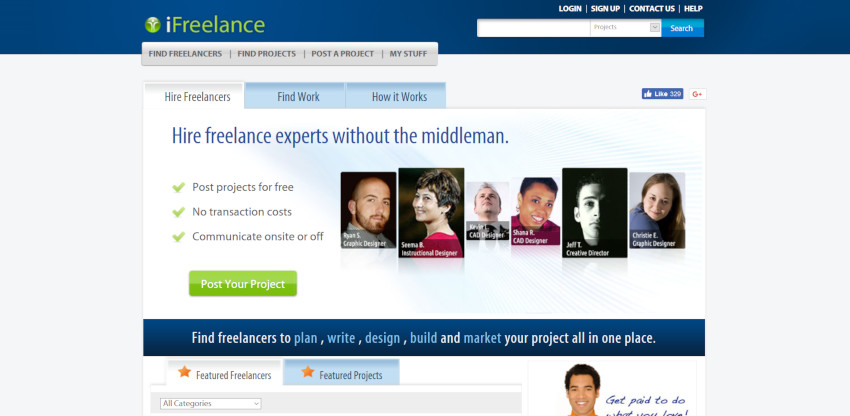Screen dimensions: 850x416
Task: Open the LOGIN link
Action: pyautogui.click(x=570, y=9)
